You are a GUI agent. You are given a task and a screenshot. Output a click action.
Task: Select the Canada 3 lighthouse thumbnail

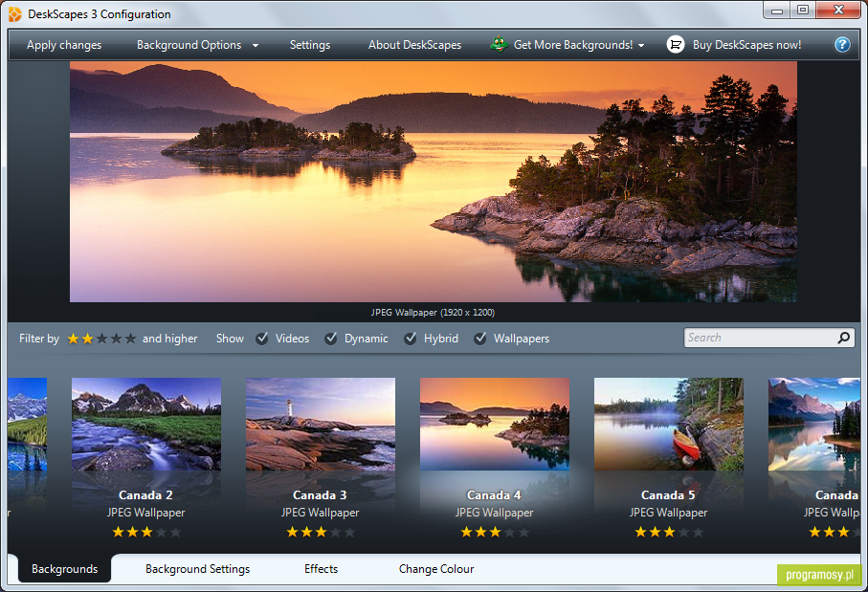point(321,424)
